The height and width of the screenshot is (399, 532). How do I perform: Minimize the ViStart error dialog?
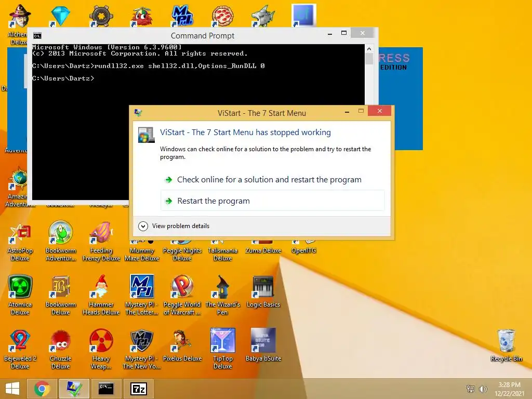[x=347, y=112]
